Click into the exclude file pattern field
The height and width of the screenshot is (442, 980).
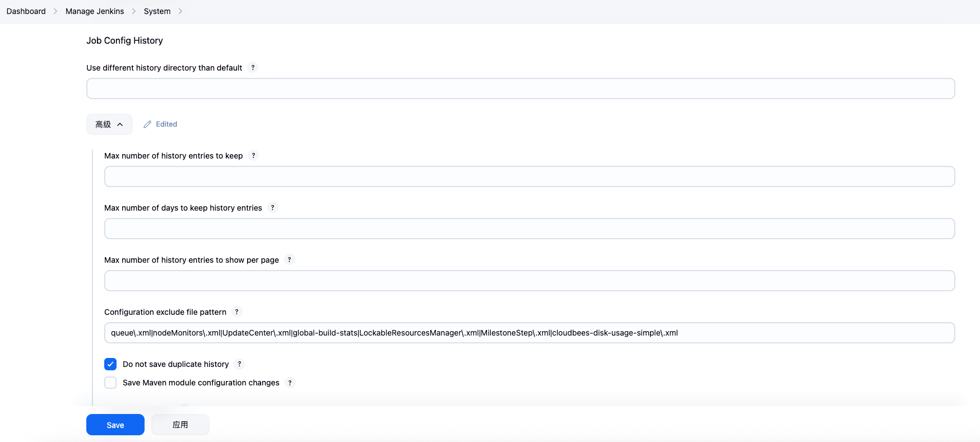tap(529, 333)
